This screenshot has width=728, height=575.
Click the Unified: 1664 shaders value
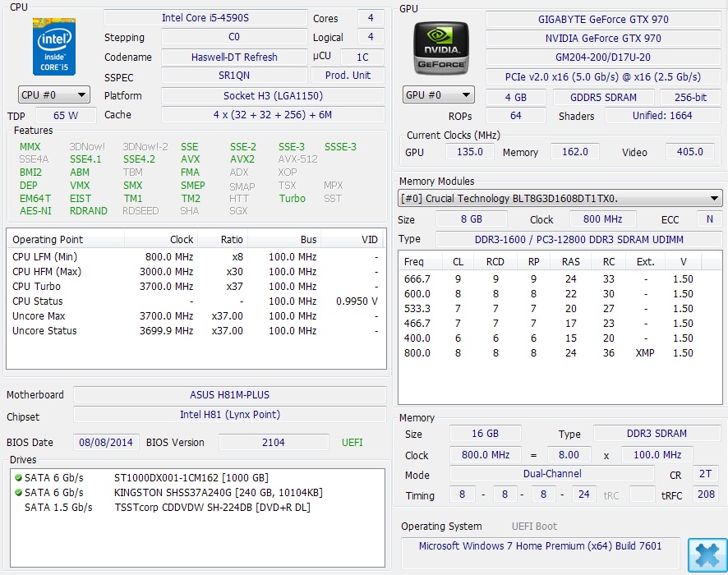click(x=662, y=116)
